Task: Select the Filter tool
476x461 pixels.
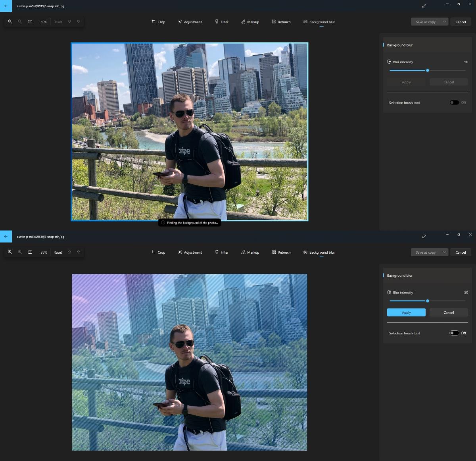Action: (222, 22)
